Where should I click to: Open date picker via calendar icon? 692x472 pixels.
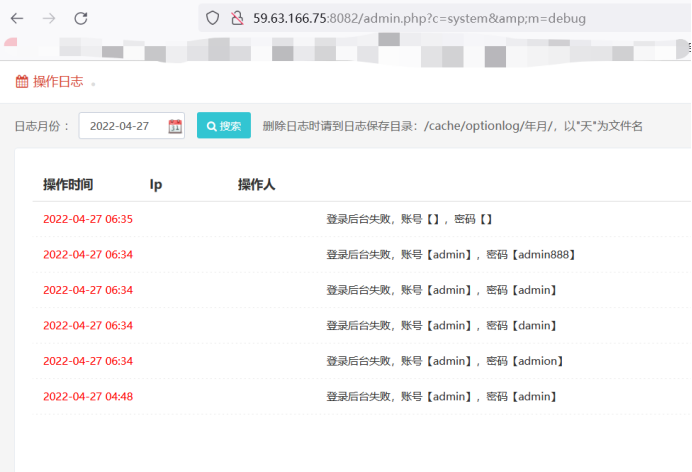tap(175, 126)
